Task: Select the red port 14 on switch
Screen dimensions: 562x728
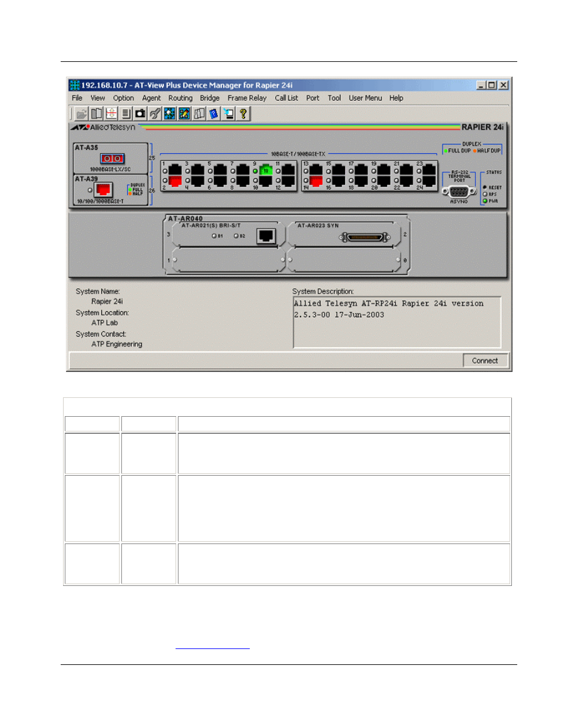Action: pos(316,181)
